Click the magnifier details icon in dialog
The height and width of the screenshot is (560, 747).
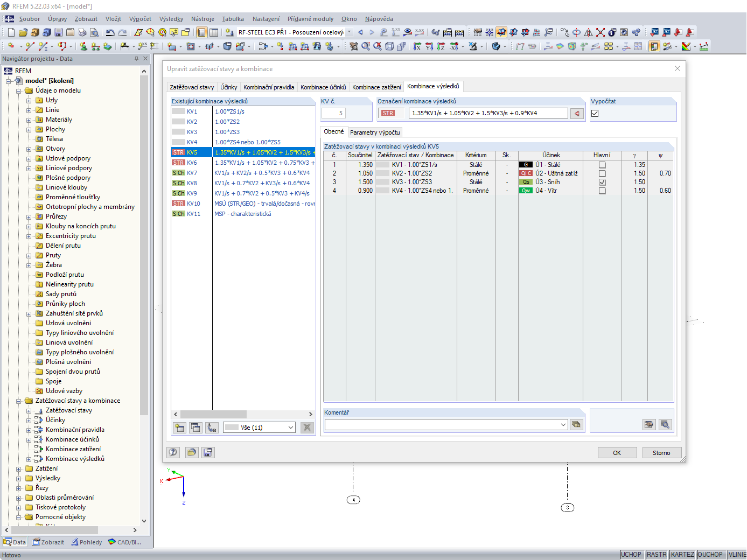[665, 424]
